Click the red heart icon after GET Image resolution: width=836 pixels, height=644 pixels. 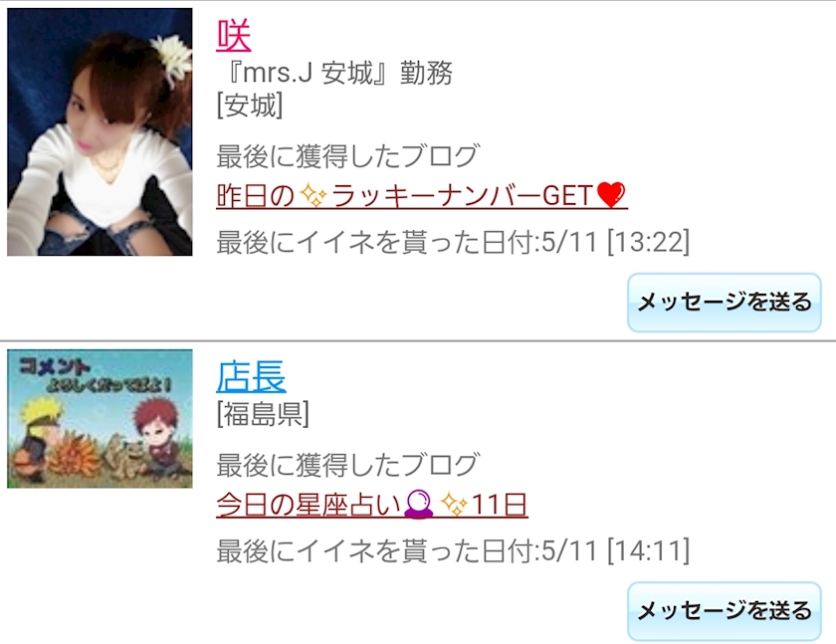coord(610,195)
